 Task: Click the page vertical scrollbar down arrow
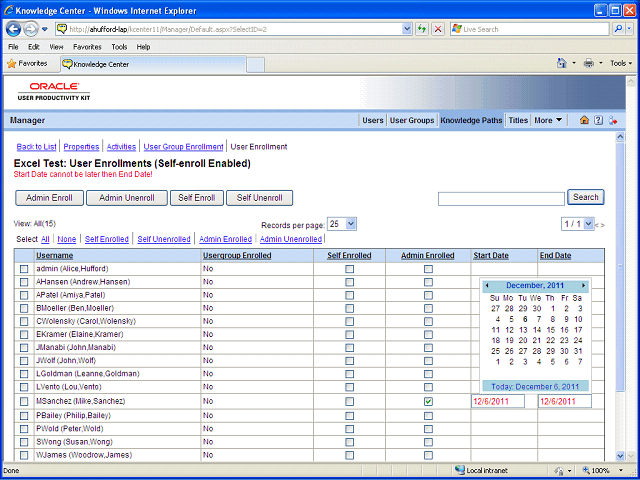620,456
